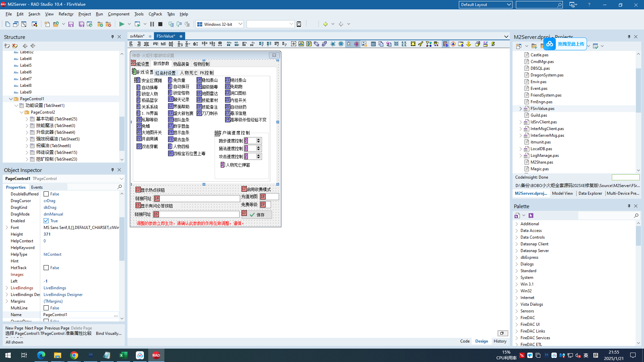Click the 保存 button on the form
This screenshot has height=362, width=644.
pyautogui.click(x=257, y=215)
